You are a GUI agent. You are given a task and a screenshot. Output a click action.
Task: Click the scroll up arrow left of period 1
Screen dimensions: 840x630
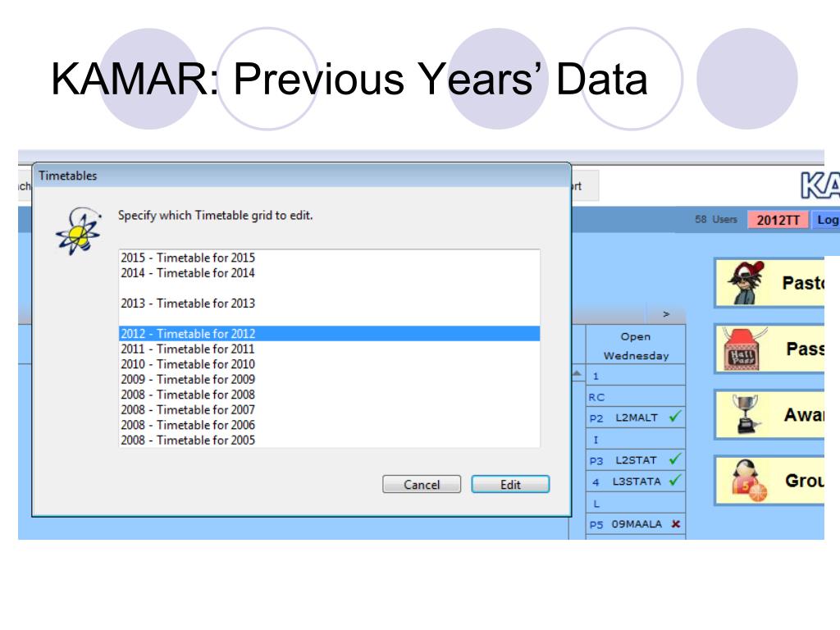click(x=577, y=373)
